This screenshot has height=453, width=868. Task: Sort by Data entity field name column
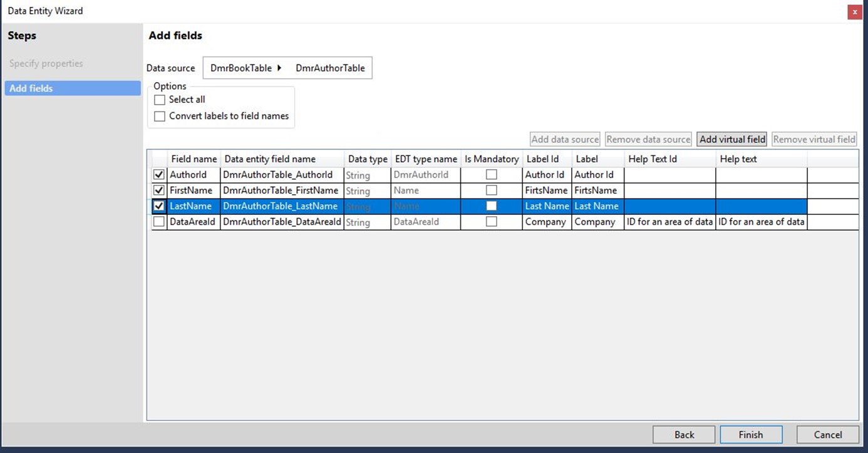[282, 159]
